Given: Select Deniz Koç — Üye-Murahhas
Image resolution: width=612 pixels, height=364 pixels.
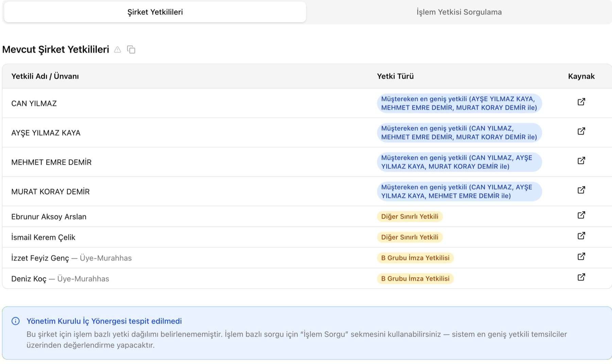Looking at the screenshot, I should tap(60, 279).
